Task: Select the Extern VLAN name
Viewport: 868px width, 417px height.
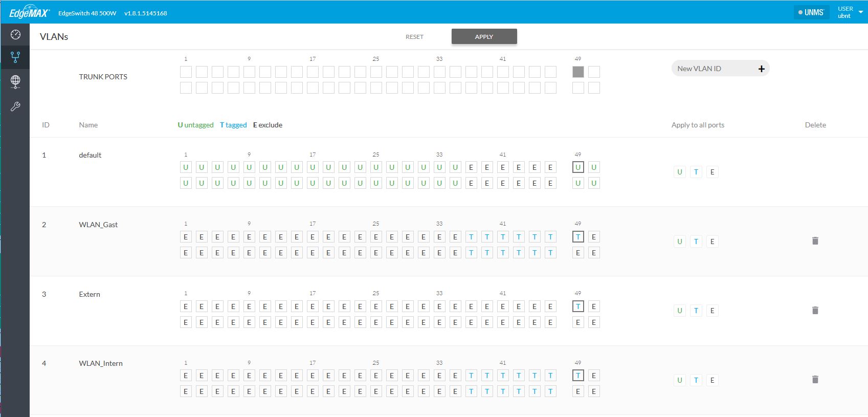Action: [x=90, y=294]
